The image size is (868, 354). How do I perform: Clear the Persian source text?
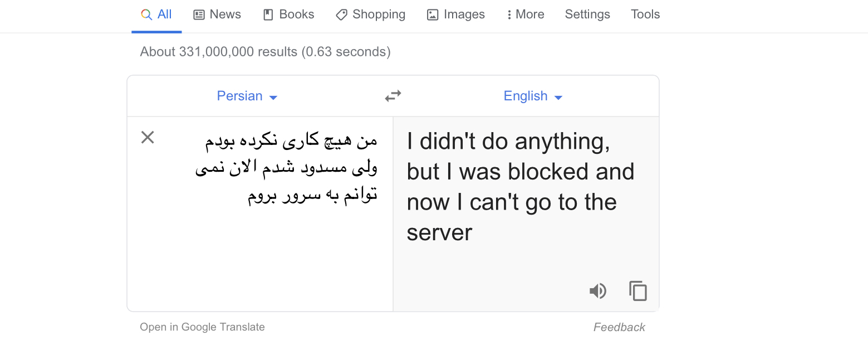(148, 137)
